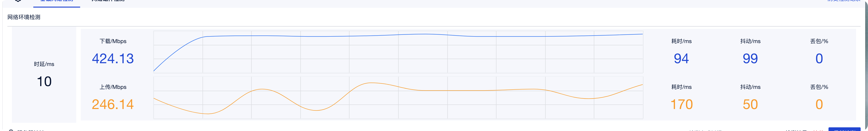
Task: Switch to the second detection tab
Action: pyautogui.click(x=108, y=1)
